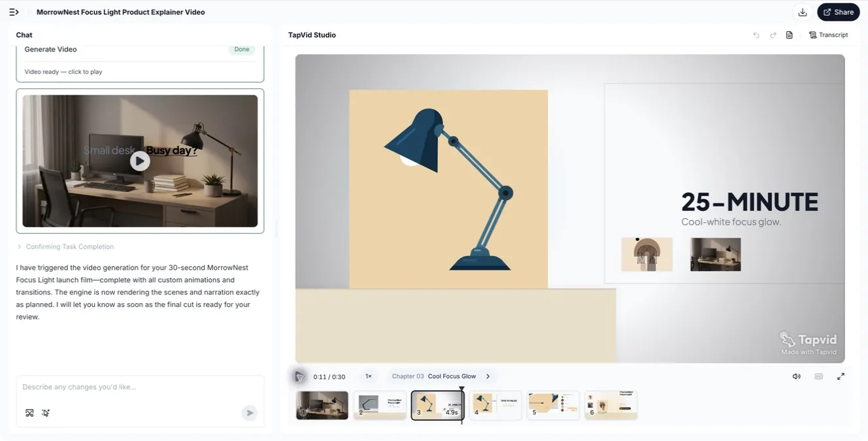The image size is (868, 441).
Task: Click the 'Video ready — click to play' text
Action: click(x=63, y=72)
